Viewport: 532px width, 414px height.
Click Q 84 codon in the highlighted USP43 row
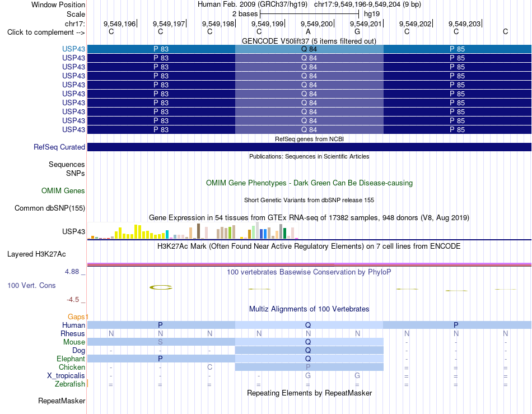click(309, 49)
